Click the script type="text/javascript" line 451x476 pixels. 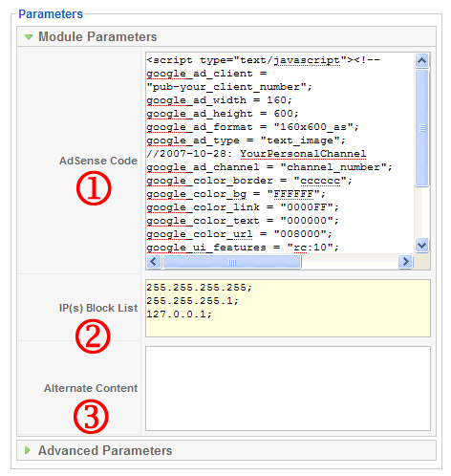point(263,60)
